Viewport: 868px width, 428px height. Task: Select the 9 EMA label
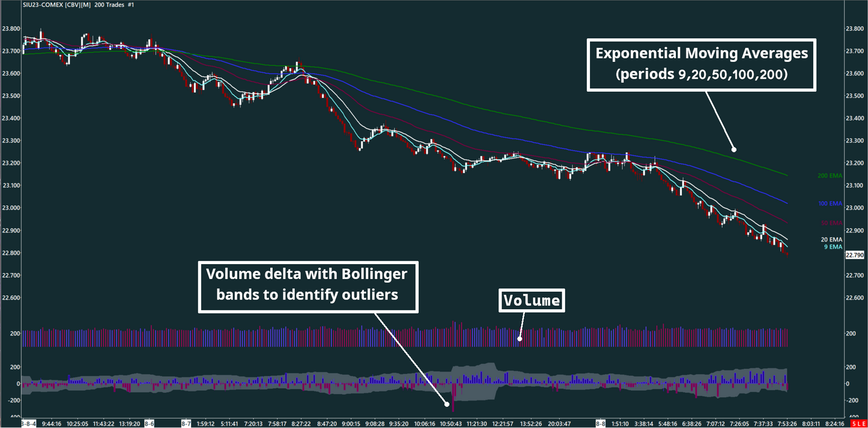click(833, 247)
